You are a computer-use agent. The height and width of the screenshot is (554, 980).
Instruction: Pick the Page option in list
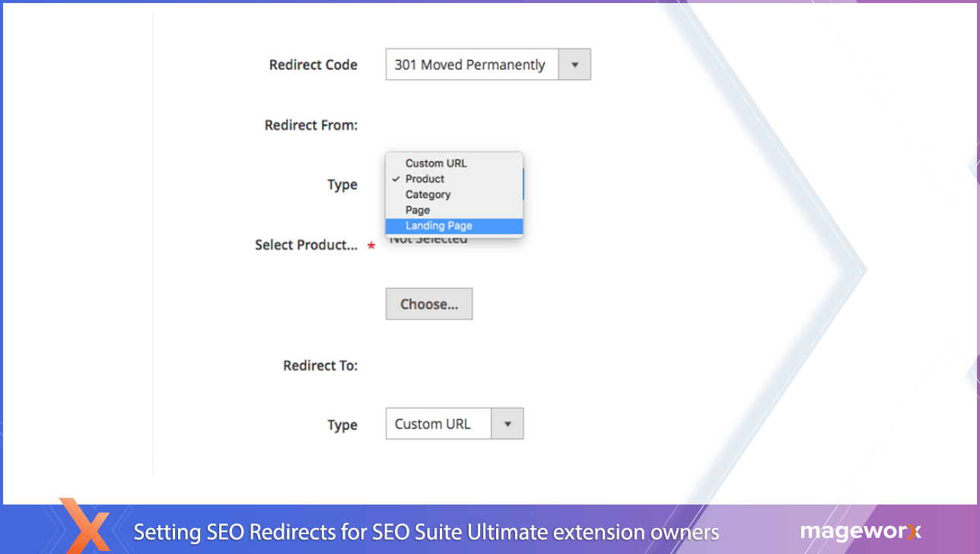[418, 210]
